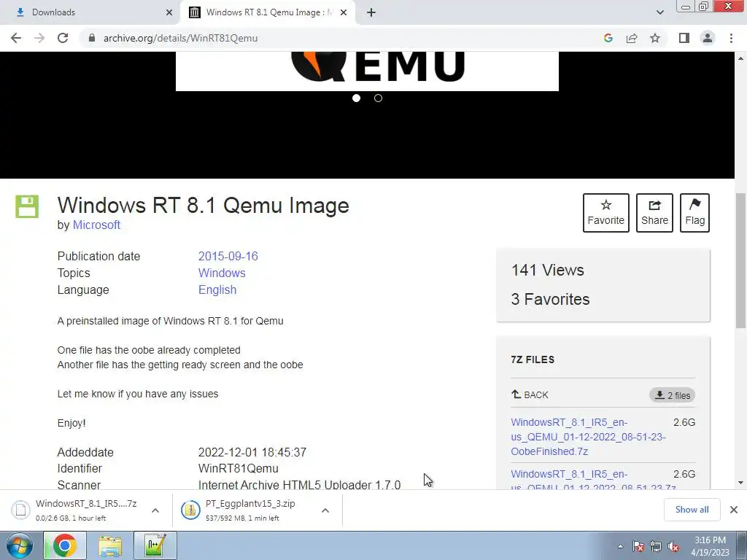Screen dimensions: 747x560
Task: Click the '3 Favorites' text
Action: click(x=550, y=299)
